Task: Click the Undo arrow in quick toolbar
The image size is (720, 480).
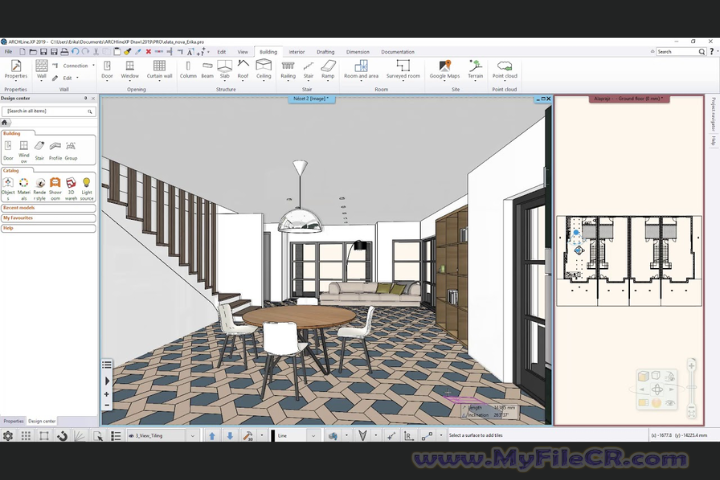Action: pos(75,51)
